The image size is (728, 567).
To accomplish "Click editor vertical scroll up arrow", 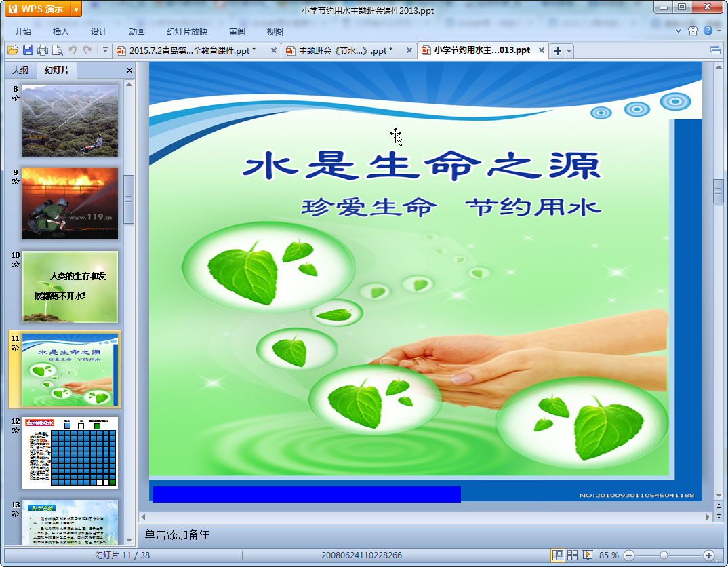I will 719,67.
